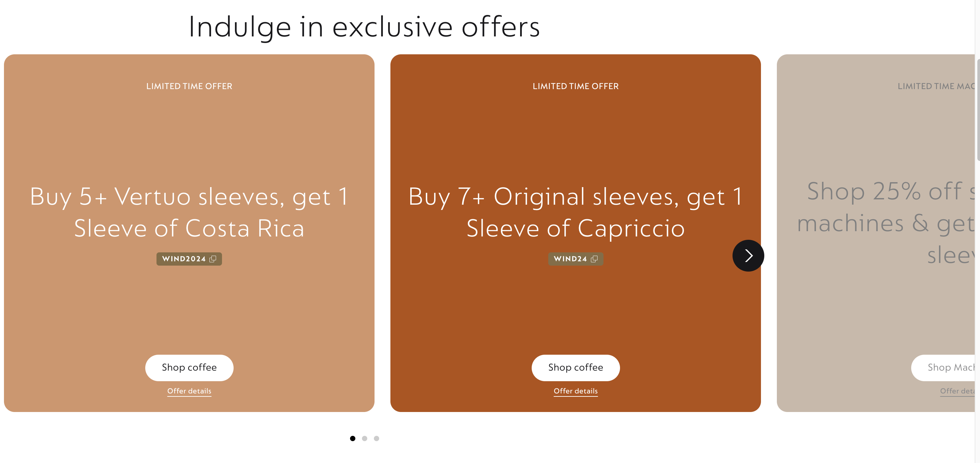
Task: Jump to the second carousel pagination dot
Action: click(365, 438)
